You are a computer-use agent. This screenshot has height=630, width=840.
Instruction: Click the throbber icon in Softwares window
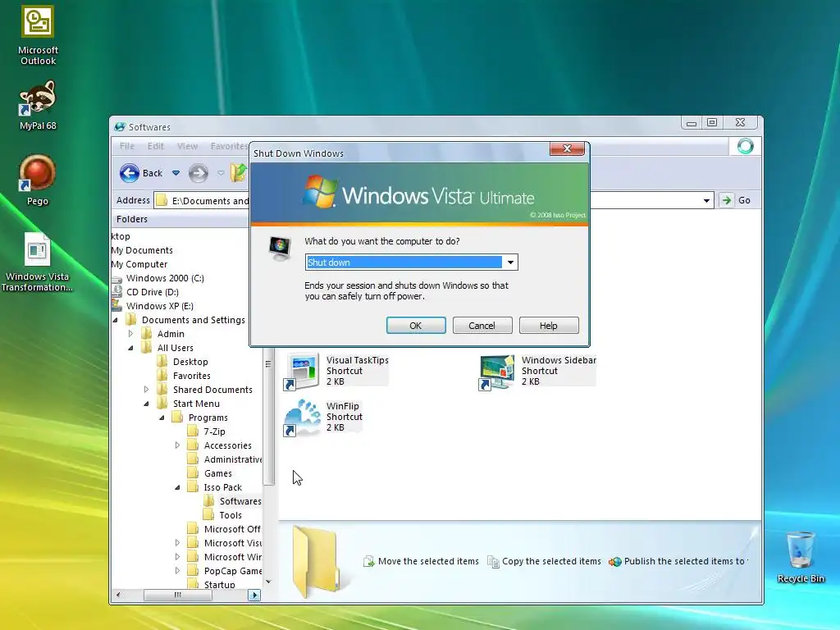tap(745, 146)
